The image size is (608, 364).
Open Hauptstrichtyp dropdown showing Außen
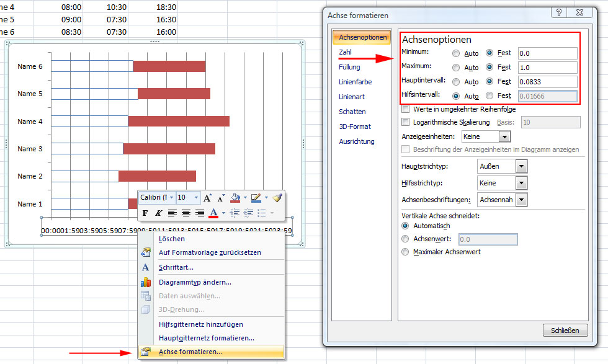522,166
